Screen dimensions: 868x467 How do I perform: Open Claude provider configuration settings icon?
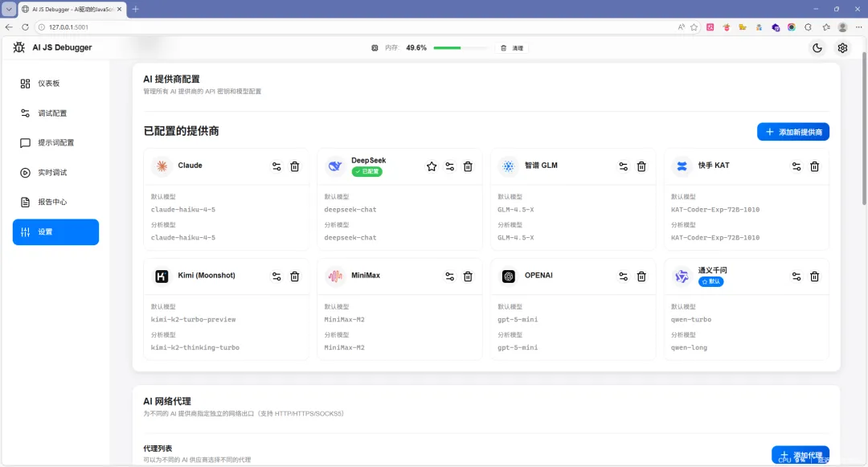[x=276, y=166]
